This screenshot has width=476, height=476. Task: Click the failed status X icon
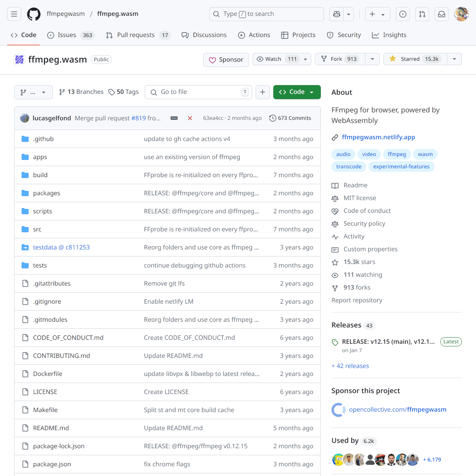point(190,118)
